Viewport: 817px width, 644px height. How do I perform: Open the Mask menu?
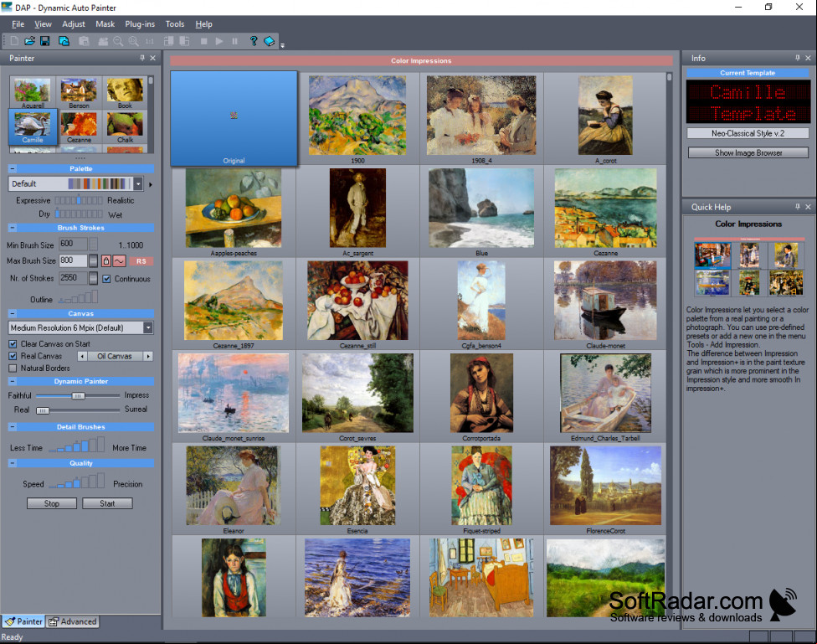click(x=105, y=24)
